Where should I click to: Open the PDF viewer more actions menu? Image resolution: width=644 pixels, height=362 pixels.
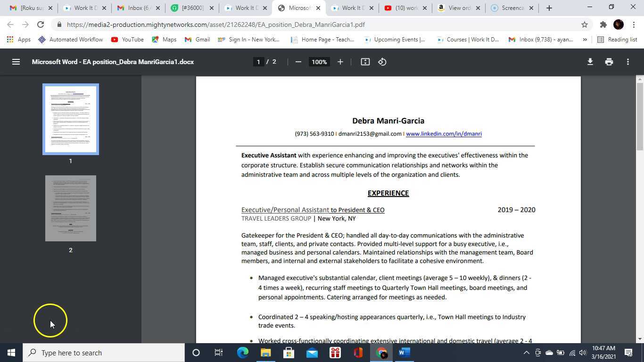(628, 62)
